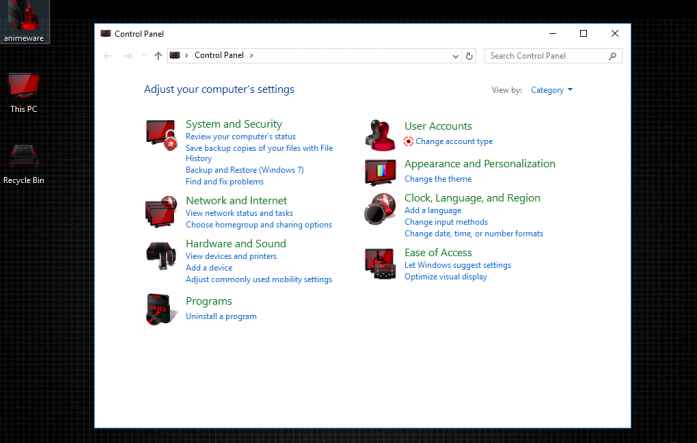The width and height of the screenshot is (697, 443).
Task: Click the Ease of Access icon
Action: point(380,264)
